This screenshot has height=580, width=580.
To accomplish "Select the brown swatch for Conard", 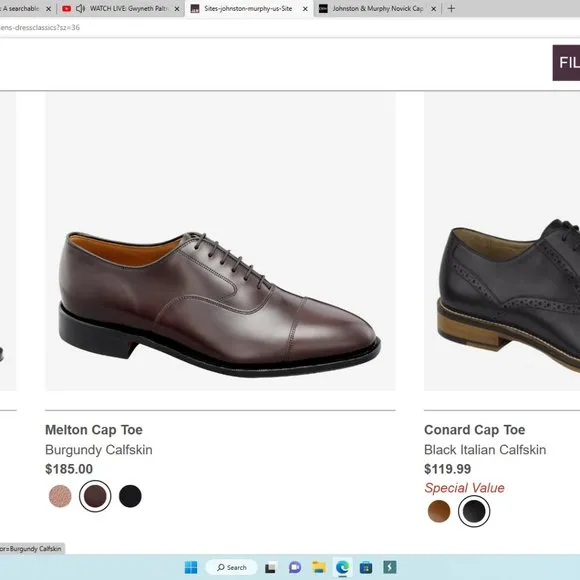I will pos(439,511).
